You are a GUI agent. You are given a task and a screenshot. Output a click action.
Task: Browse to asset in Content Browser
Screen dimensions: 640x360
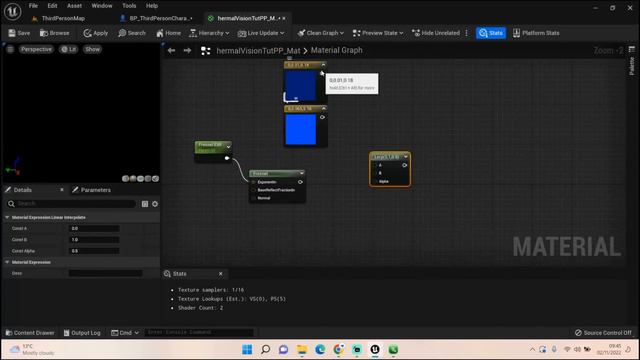click(55, 33)
